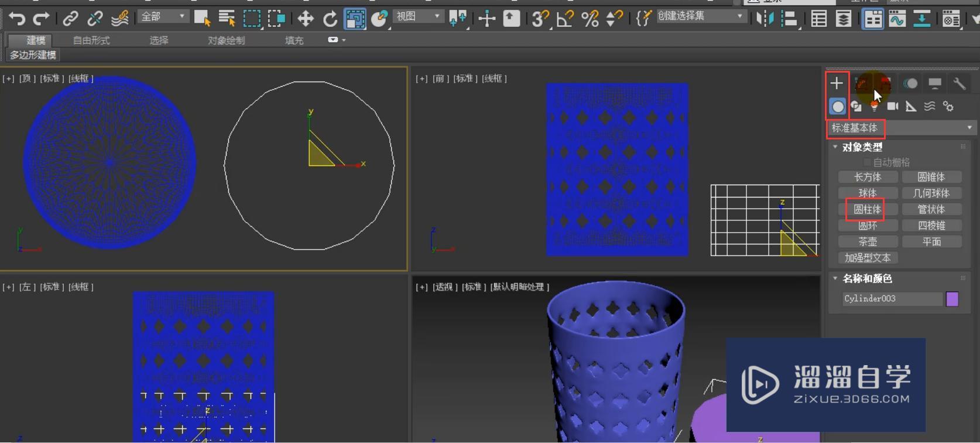Toggle the Percent Snap button
The image size is (980, 443).
tap(590, 19)
